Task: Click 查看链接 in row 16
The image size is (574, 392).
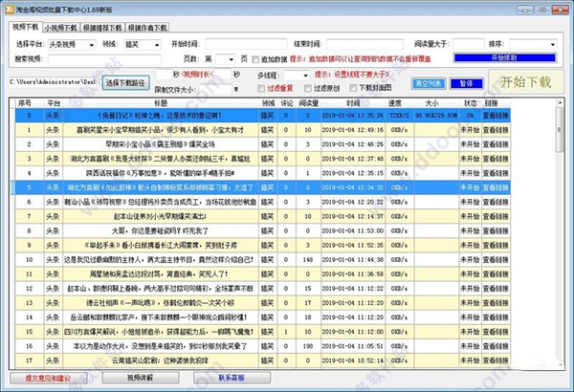Action: click(496, 346)
